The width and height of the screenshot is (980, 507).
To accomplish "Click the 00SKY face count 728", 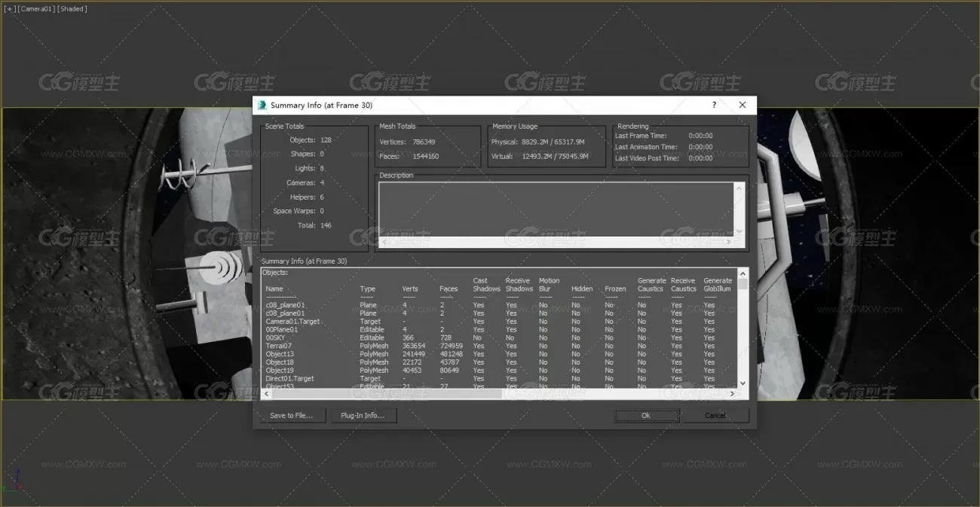I will click(x=446, y=338).
